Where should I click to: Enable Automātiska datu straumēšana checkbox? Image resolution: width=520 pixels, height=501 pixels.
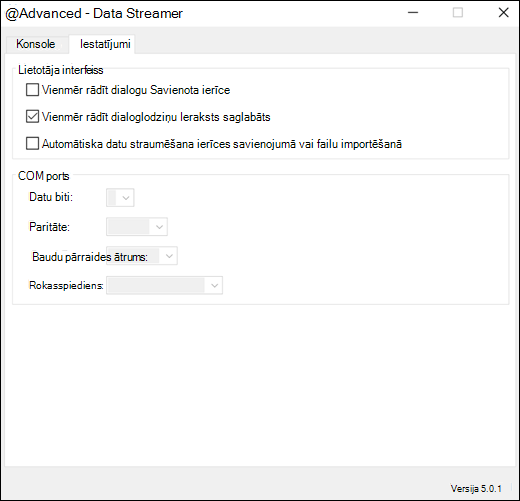32,144
